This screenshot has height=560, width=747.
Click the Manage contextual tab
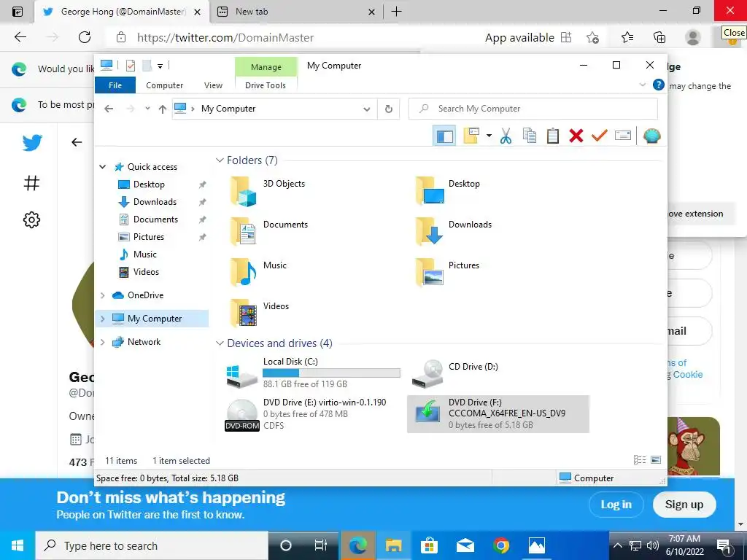266,67
